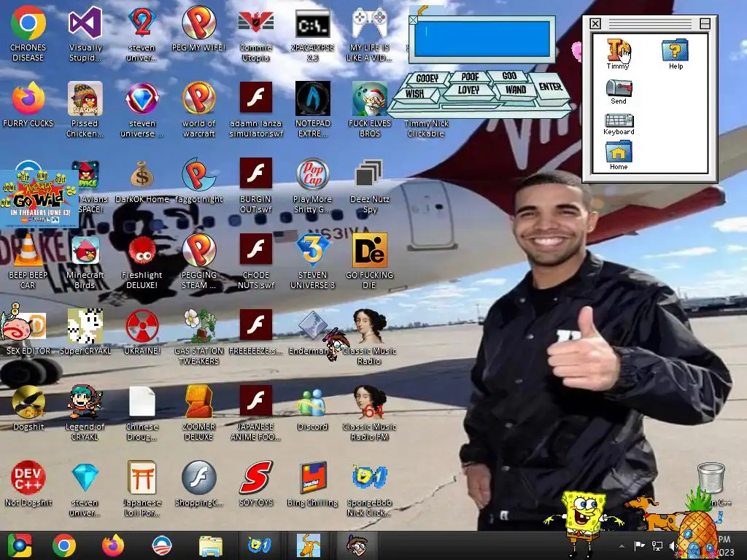The width and height of the screenshot is (747, 560).
Task: Tap the GOO key on the on-screen keyboard
Action: (509, 76)
